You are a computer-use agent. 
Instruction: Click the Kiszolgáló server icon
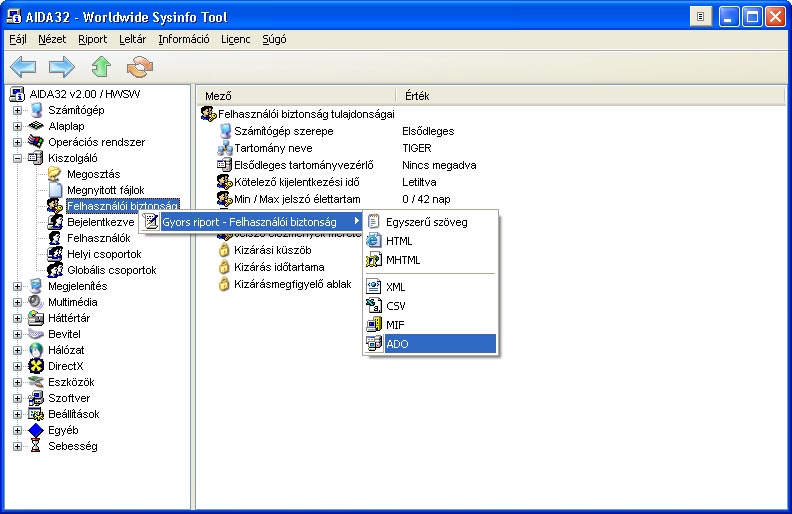pyautogui.click(x=36, y=158)
